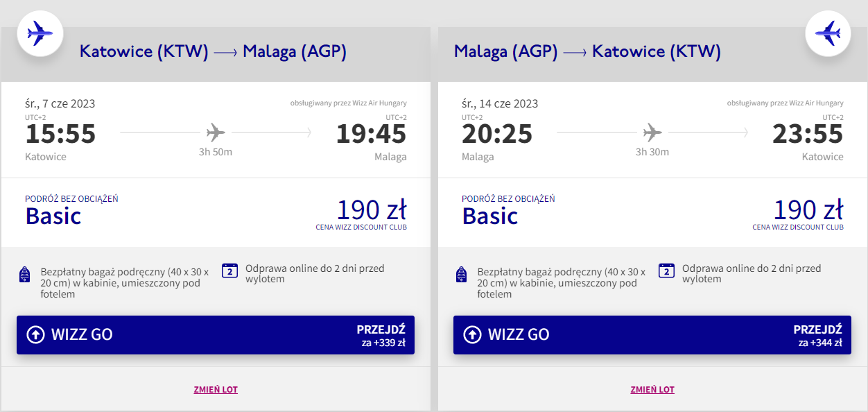Click the calendar check-in icon for outbound flight
868x412 pixels.
tap(230, 271)
